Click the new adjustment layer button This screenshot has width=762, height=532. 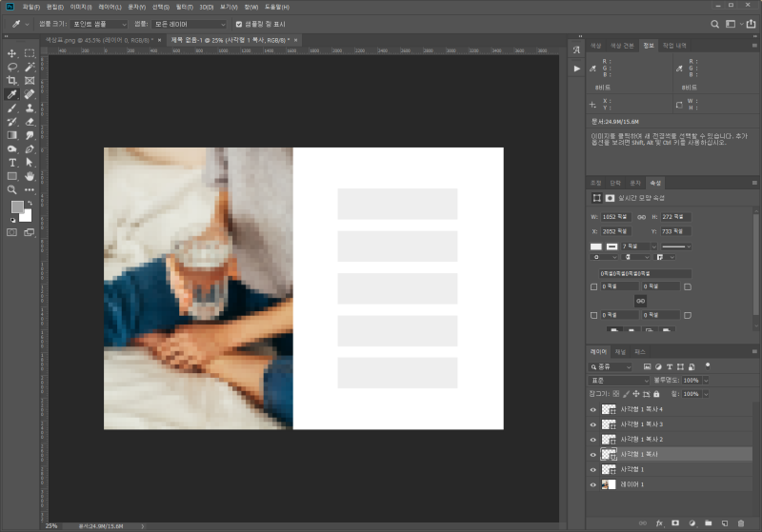point(692,522)
